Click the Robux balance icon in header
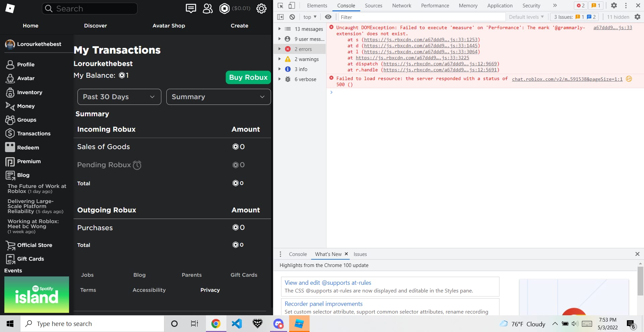This screenshot has width=644, height=332. (x=224, y=8)
